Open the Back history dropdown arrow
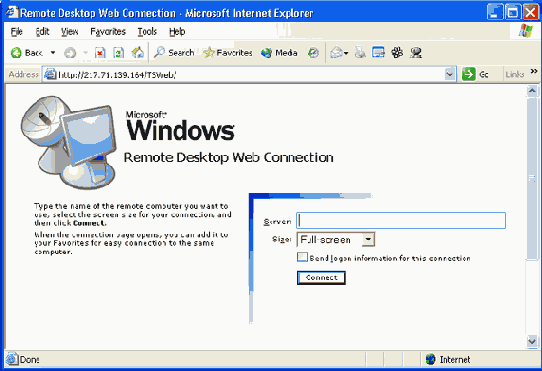 tap(53, 53)
